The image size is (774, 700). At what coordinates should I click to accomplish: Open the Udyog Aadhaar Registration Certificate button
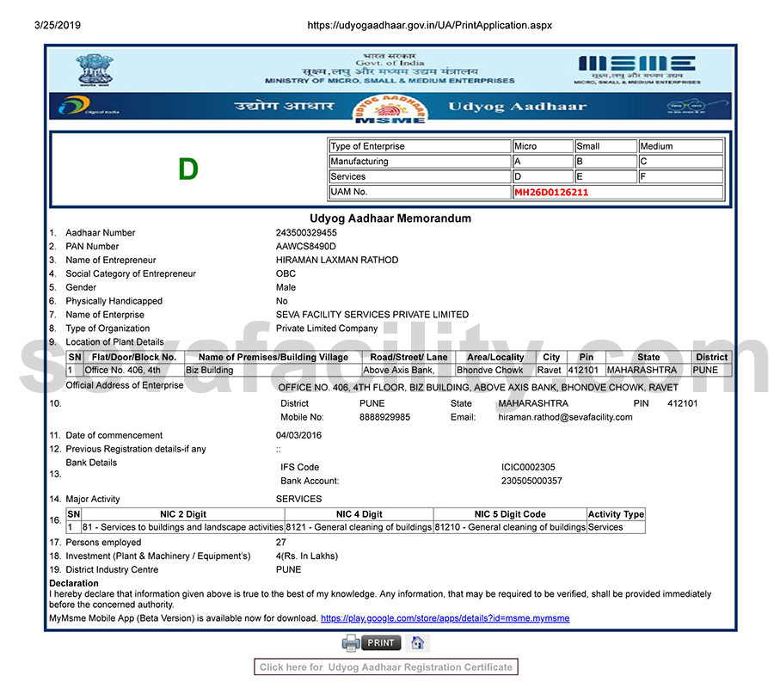click(386, 667)
